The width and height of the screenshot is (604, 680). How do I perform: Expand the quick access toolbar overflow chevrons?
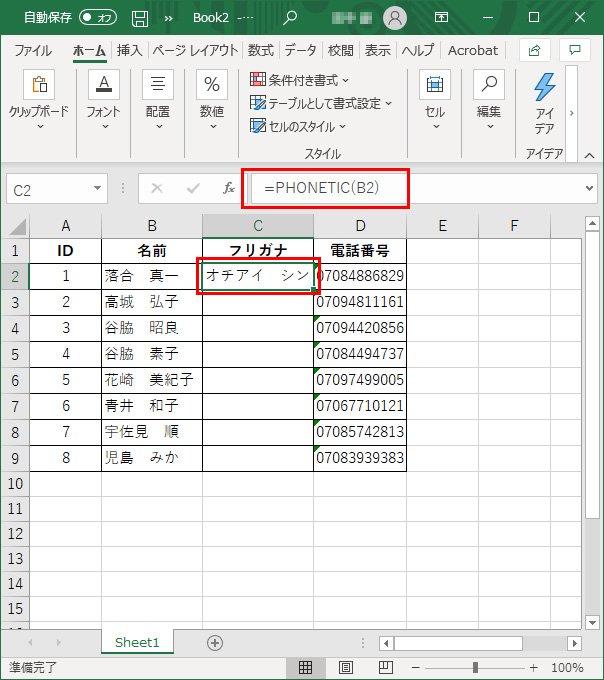coord(168,18)
